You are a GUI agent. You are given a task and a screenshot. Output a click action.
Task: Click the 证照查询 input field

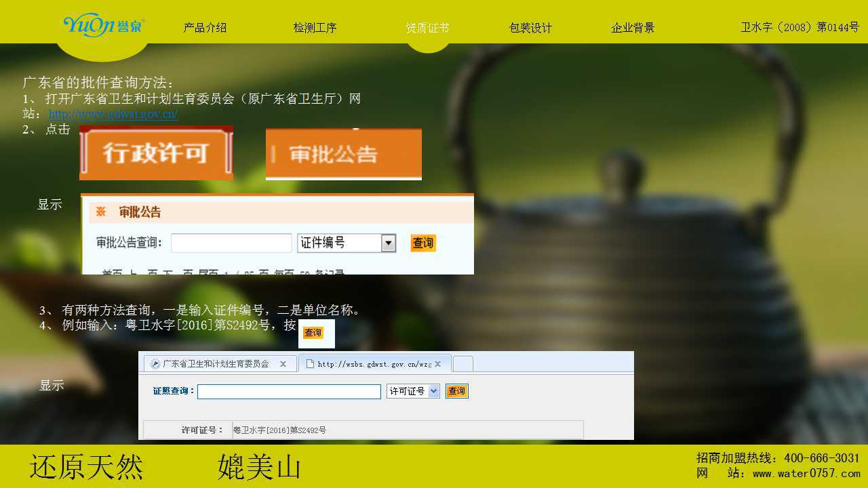point(289,392)
